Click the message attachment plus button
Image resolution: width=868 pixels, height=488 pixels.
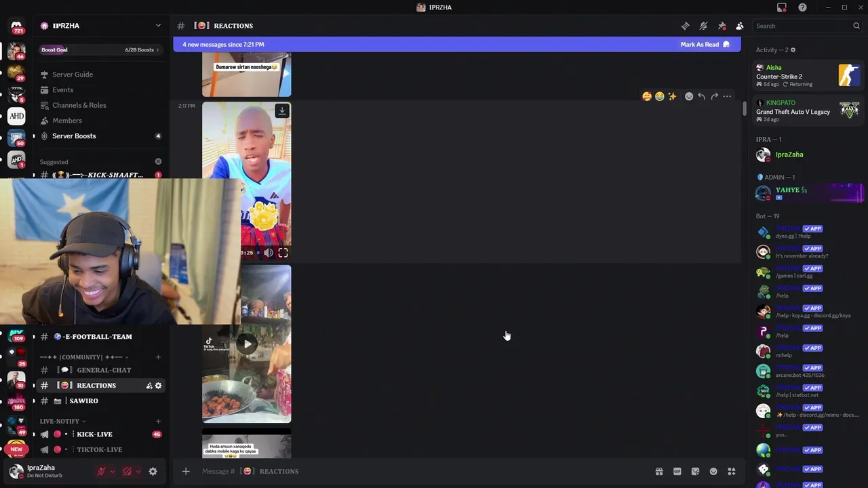click(186, 471)
